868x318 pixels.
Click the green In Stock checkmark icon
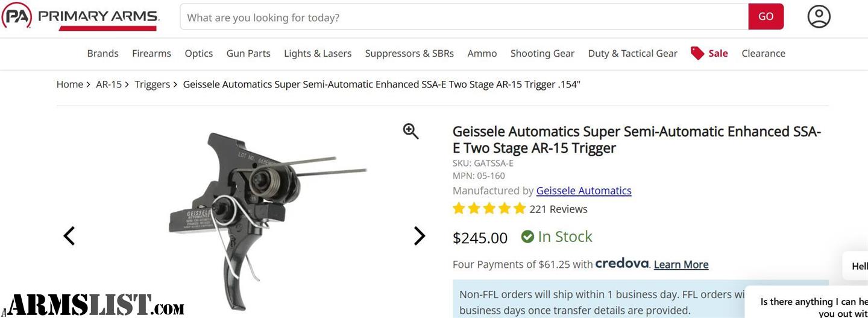click(527, 237)
